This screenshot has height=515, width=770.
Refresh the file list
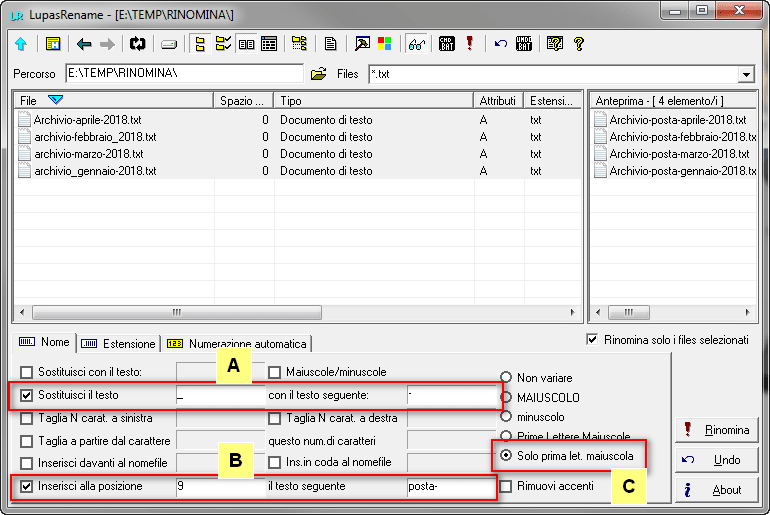coord(138,44)
